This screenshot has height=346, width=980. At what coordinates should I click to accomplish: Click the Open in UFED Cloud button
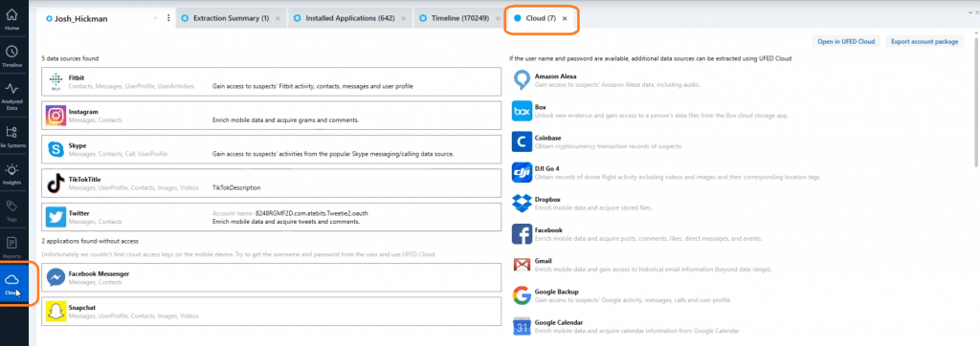pos(846,41)
